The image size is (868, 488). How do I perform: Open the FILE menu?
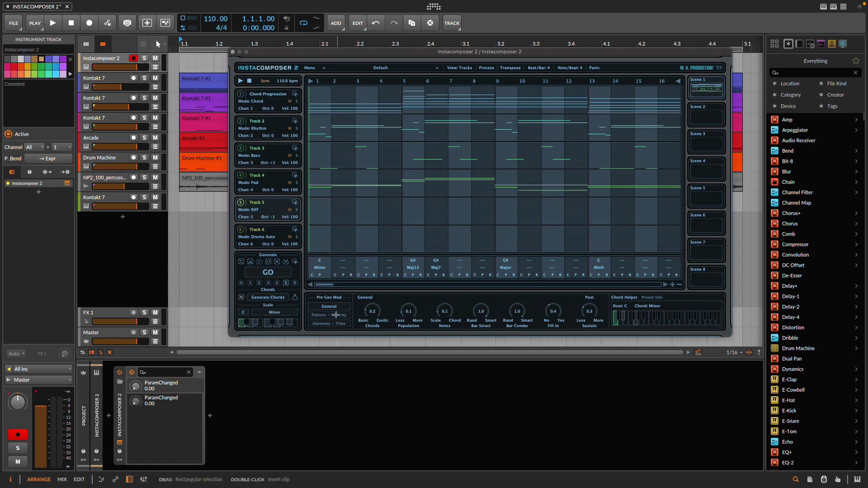pos(14,23)
